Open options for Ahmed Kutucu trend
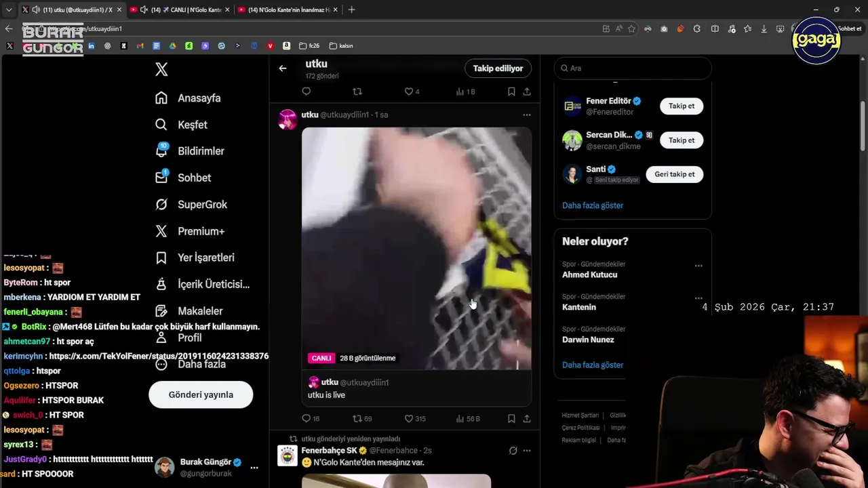 tap(698, 266)
